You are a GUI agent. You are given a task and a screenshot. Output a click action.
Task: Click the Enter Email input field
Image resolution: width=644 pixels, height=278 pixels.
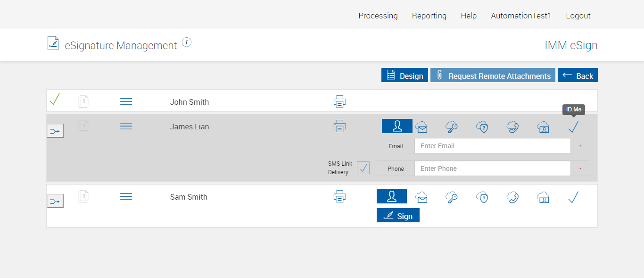[492, 146]
